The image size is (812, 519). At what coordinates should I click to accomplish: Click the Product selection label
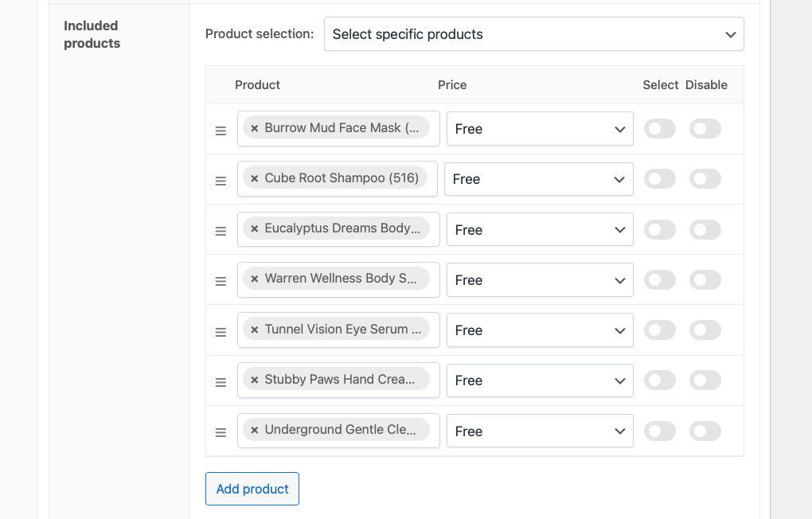[x=260, y=33]
